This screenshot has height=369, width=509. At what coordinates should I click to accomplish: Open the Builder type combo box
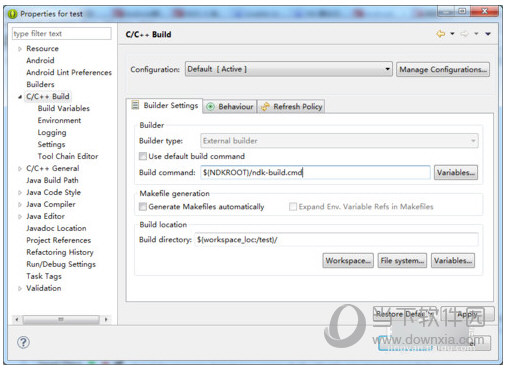coord(339,141)
